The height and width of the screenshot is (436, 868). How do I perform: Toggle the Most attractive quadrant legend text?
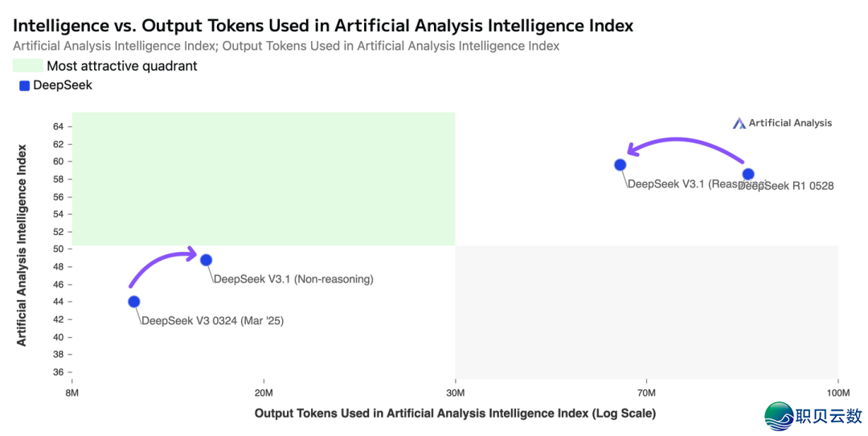tap(121, 66)
